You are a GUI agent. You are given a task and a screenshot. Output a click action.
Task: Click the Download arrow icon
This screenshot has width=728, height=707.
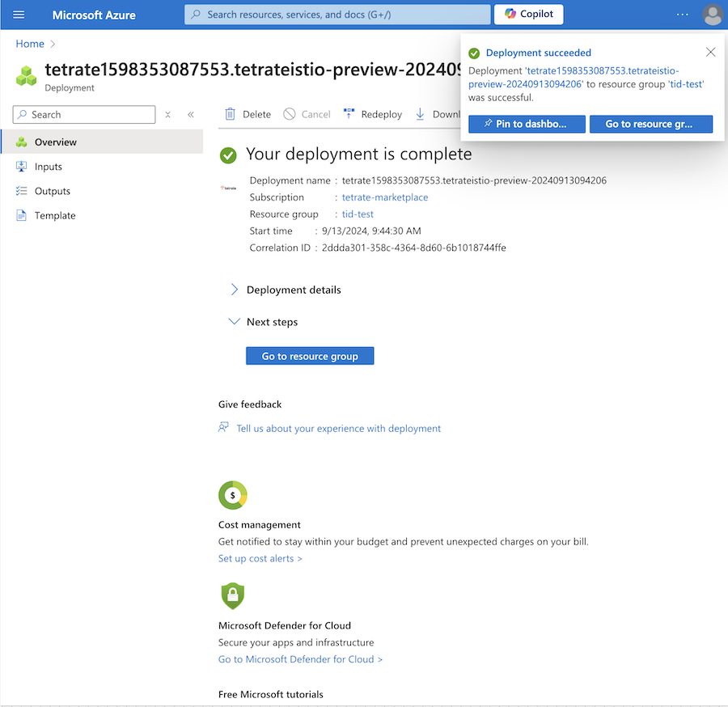point(420,114)
